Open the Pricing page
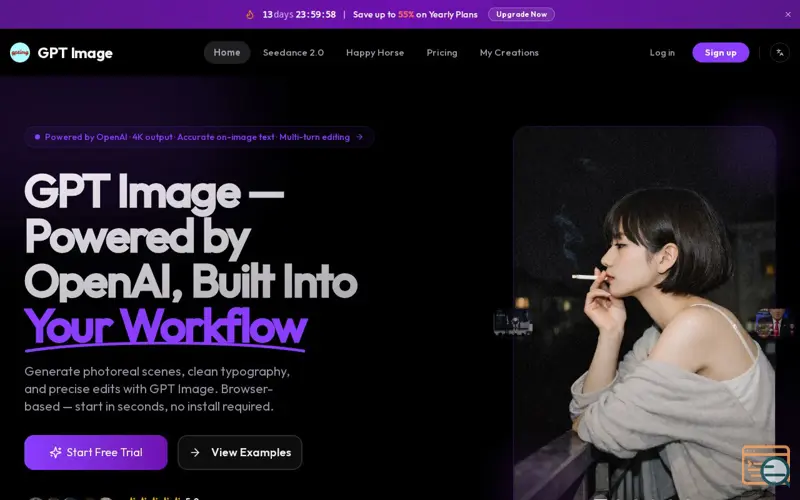Screen dimensions: 800x500 click(442, 53)
